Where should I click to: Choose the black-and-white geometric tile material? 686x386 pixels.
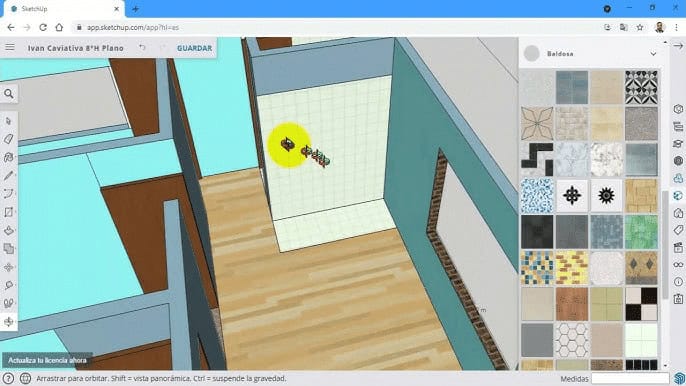tap(641, 88)
